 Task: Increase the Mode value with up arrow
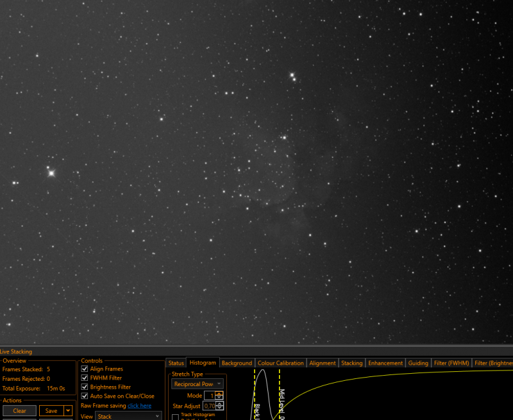point(219,394)
